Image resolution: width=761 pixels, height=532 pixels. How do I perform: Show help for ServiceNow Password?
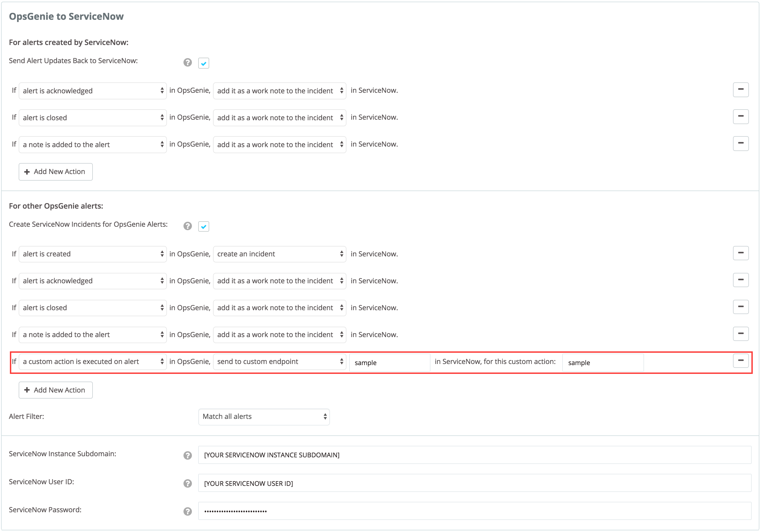(x=188, y=511)
